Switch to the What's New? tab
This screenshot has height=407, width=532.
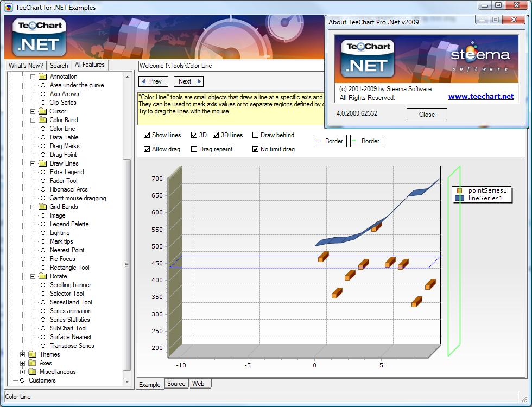(x=26, y=66)
